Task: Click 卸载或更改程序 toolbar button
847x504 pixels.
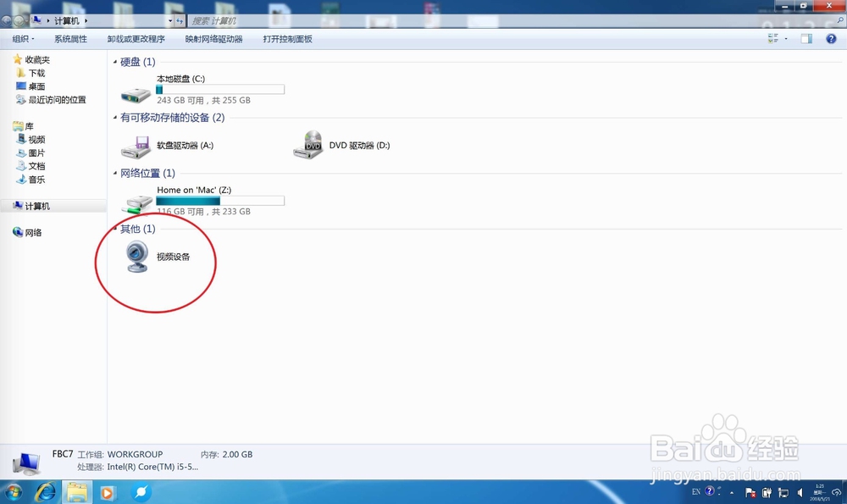Action: pyautogui.click(x=136, y=39)
